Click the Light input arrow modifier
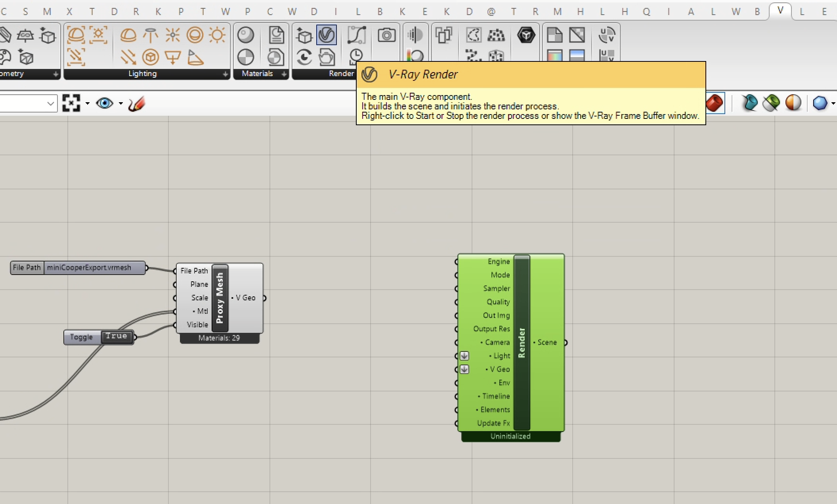The width and height of the screenshot is (837, 504). coord(464,356)
